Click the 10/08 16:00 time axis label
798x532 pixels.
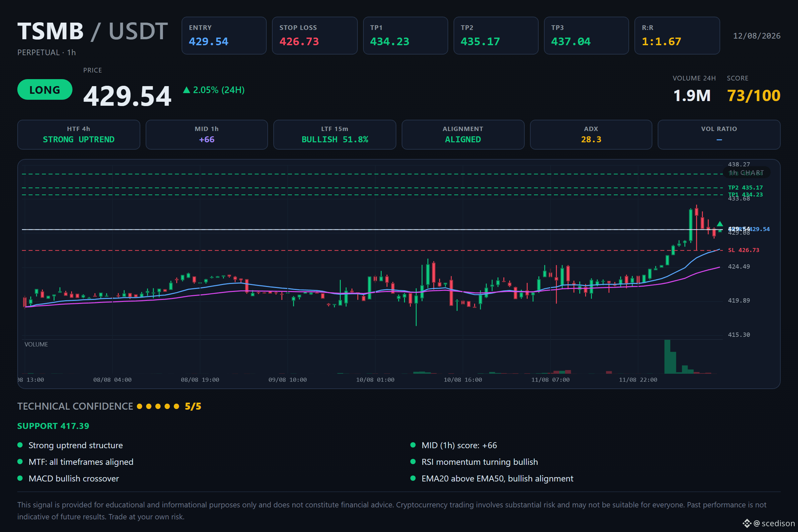pos(463,380)
